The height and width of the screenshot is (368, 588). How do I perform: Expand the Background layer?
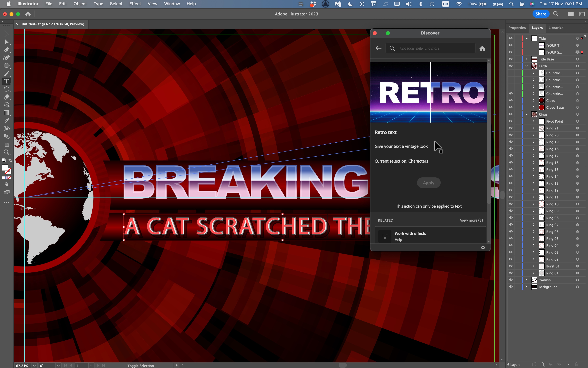pos(526,287)
